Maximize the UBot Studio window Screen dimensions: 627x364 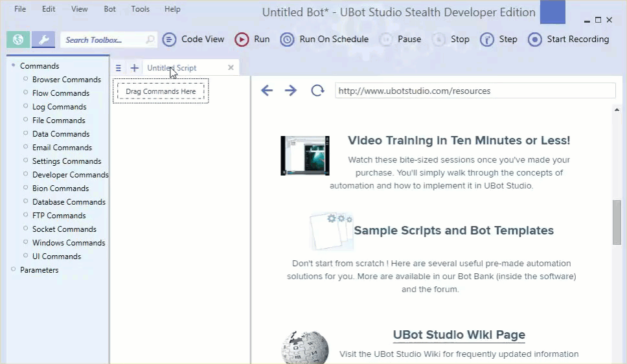598,19
